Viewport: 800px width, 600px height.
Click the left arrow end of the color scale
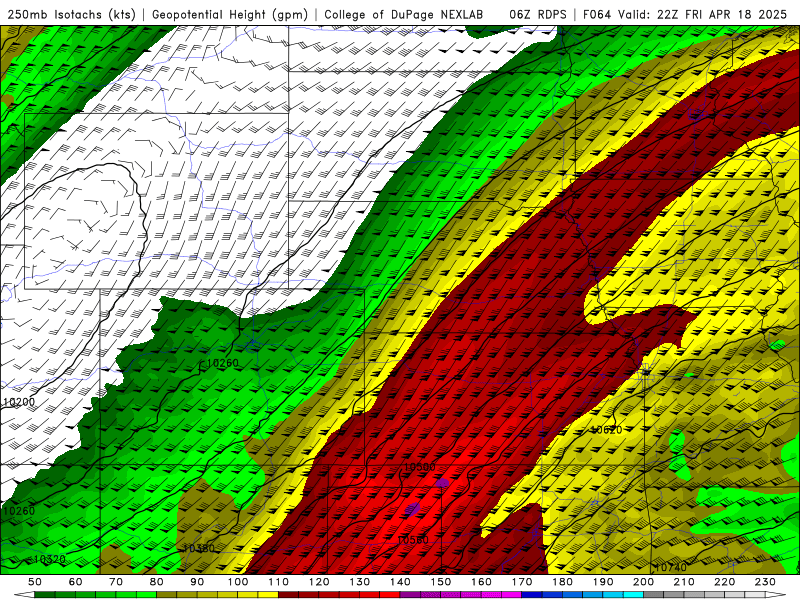pyautogui.click(x=24, y=595)
